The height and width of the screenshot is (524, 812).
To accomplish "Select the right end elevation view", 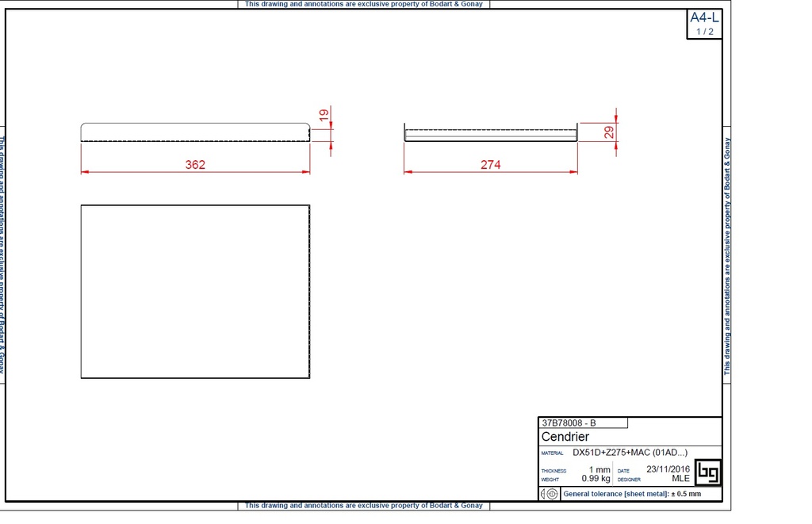I will (490, 133).
